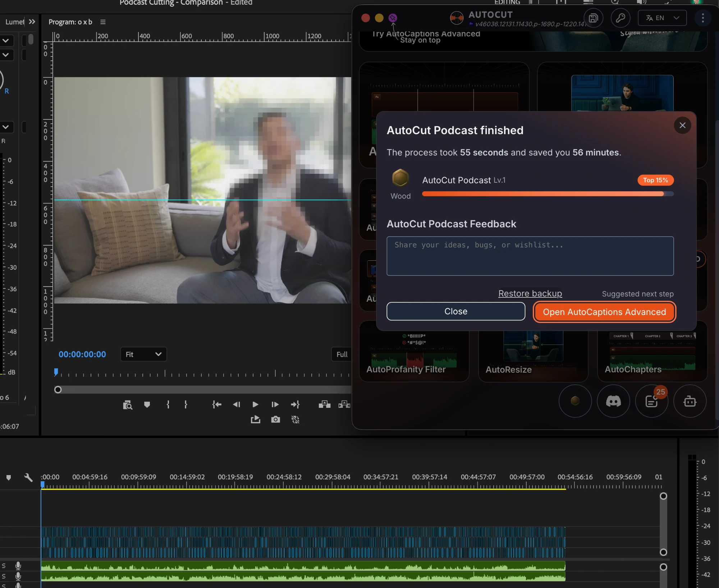Click the Program monitor timecode 00:00:00:00
Image resolution: width=719 pixels, height=588 pixels.
point(82,354)
